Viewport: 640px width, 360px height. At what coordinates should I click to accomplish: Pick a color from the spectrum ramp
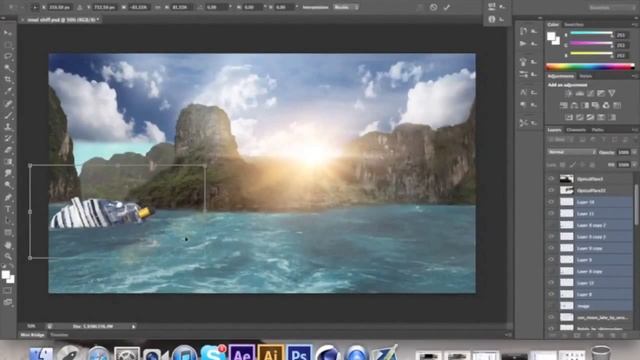pos(590,66)
